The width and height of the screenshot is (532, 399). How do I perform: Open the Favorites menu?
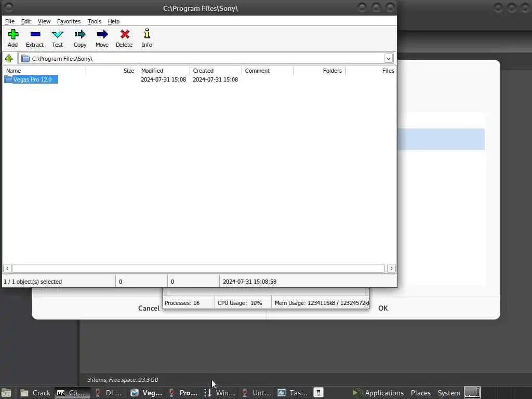(x=69, y=21)
